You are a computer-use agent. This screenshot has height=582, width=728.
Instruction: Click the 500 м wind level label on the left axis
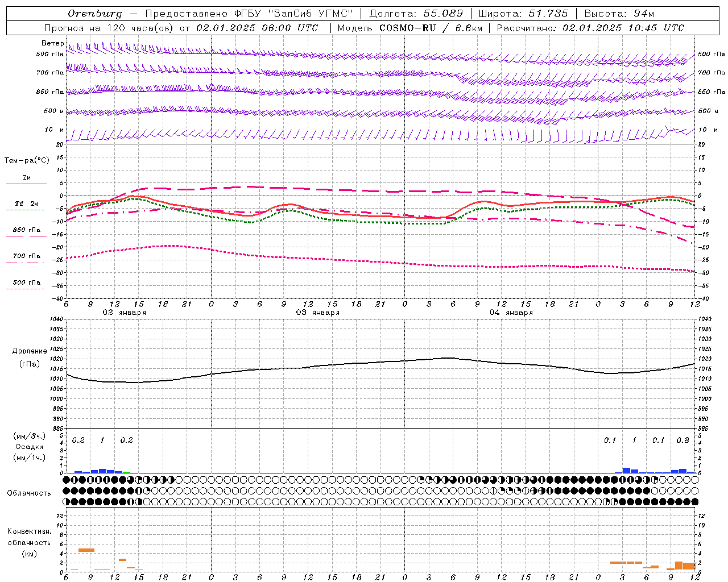point(54,111)
